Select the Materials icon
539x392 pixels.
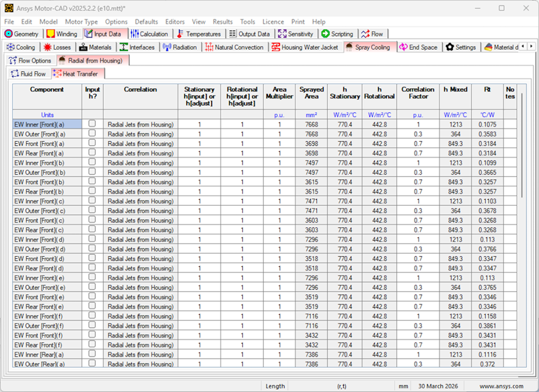point(83,47)
